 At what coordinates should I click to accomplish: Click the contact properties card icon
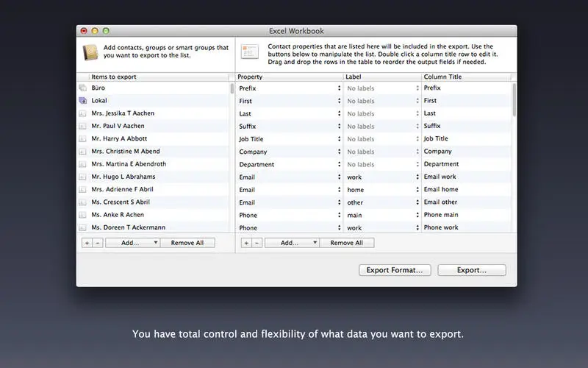coord(250,52)
